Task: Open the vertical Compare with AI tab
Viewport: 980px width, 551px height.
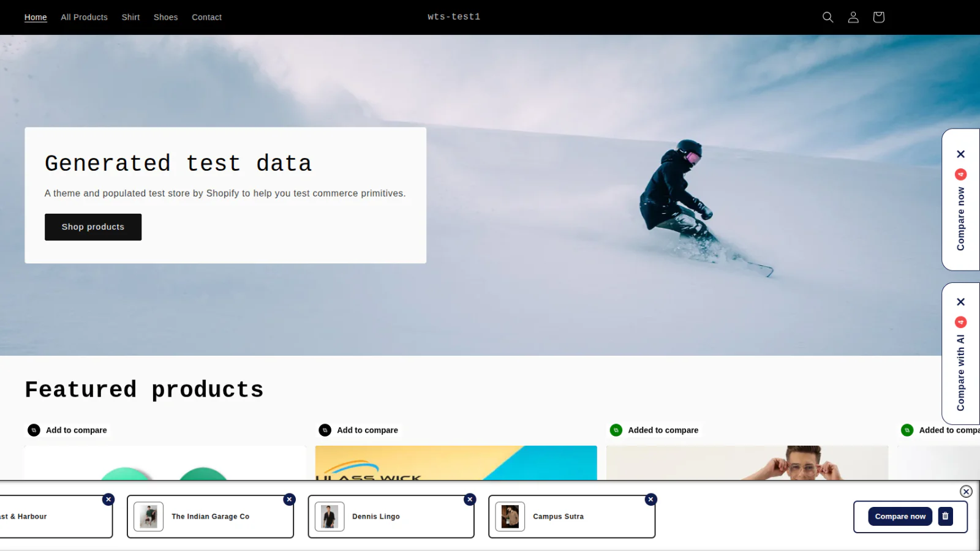Action: tap(961, 373)
